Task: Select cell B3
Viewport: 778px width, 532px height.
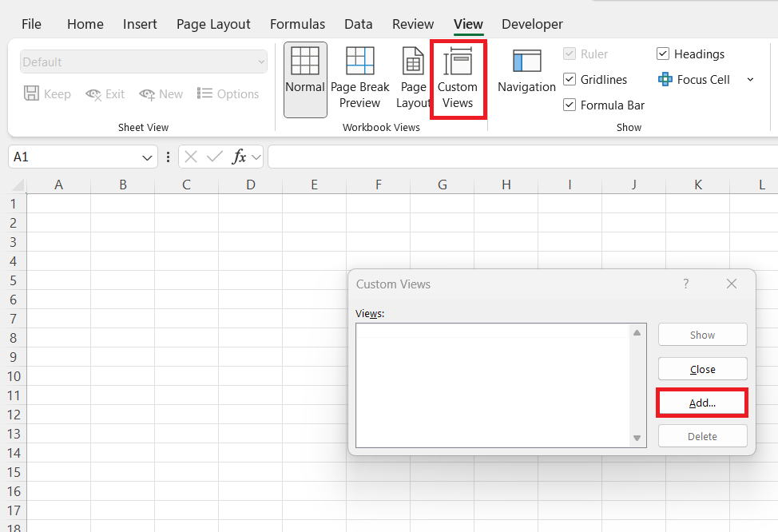Action: [122, 242]
